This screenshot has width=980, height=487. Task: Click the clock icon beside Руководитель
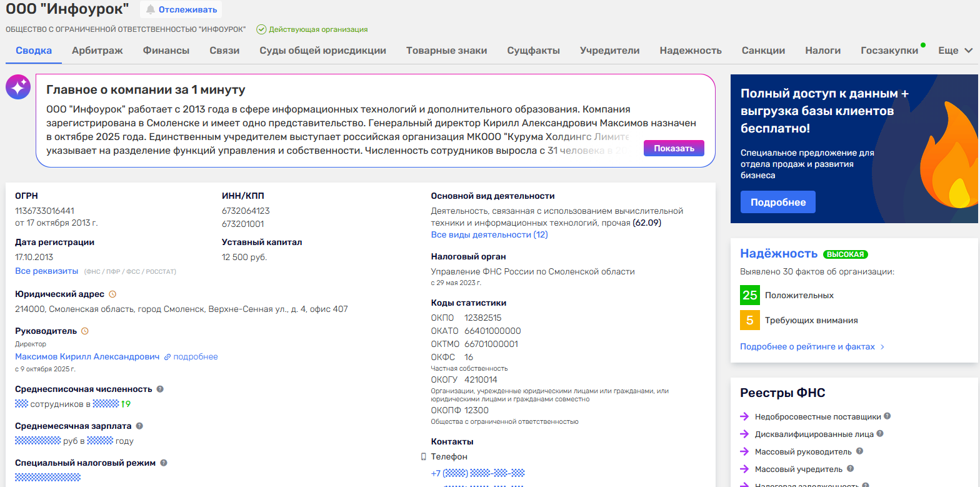(85, 331)
